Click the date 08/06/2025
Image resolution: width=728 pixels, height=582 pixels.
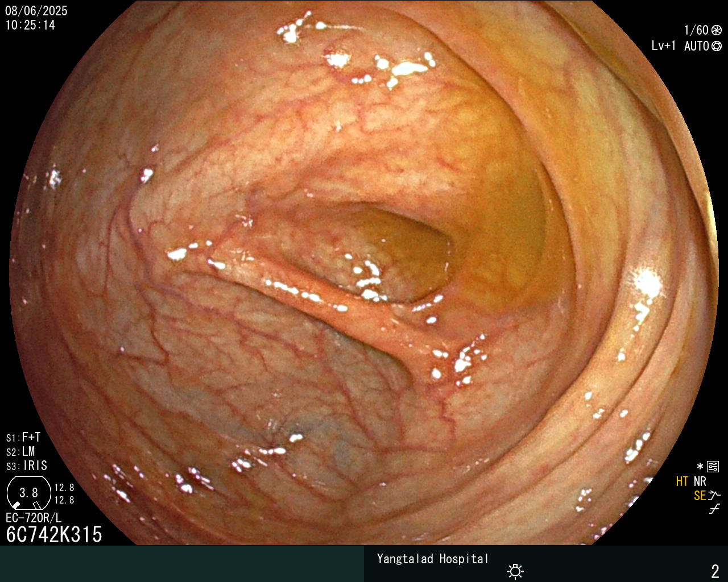coord(36,11)
